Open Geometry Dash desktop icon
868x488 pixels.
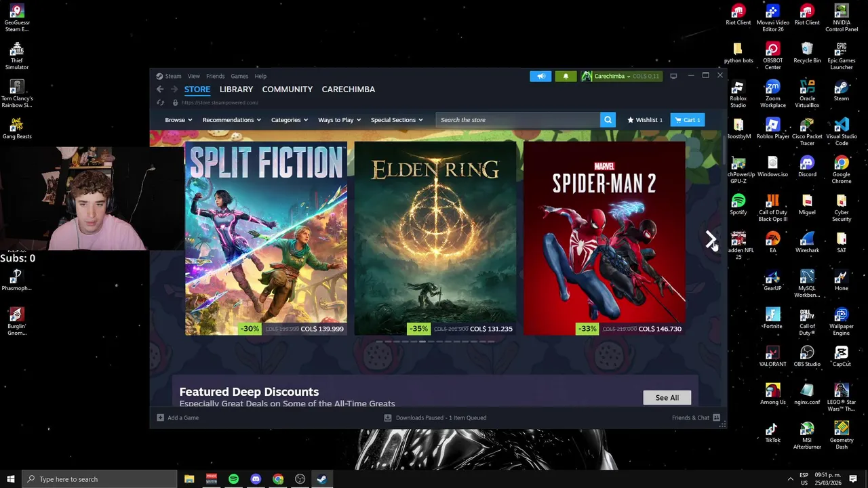[842, 436]
